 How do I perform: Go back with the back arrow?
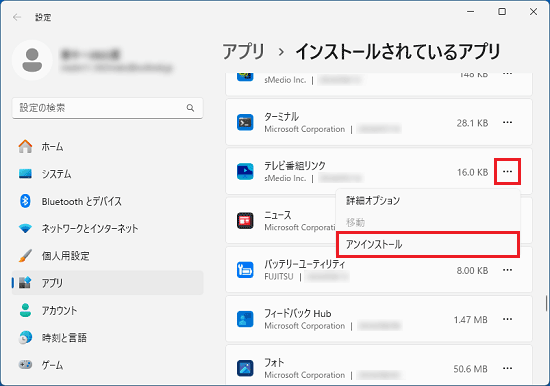click(x=17, y=17)
